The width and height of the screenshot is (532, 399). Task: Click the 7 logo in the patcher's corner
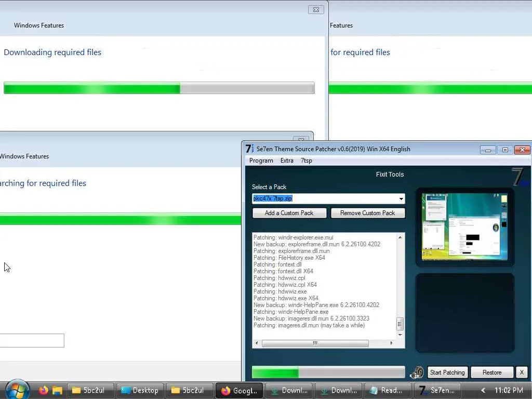520,177
